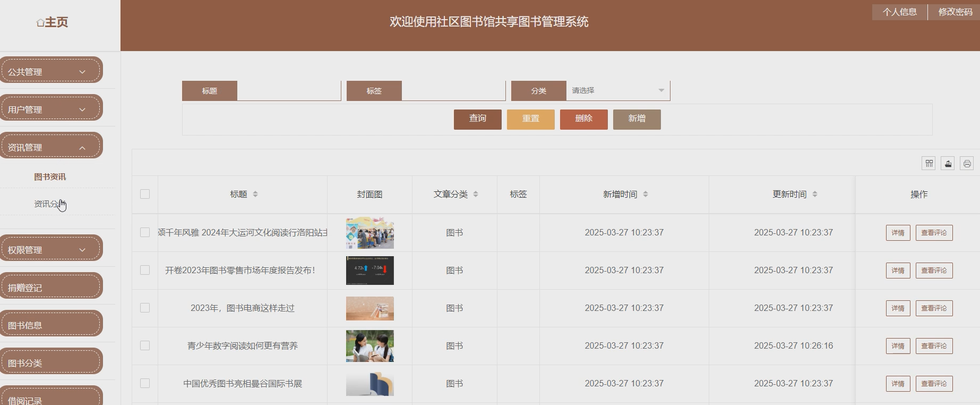Open 捐赠登记 in the sidebar
The image size is (980, 405).
click(51, 286)
